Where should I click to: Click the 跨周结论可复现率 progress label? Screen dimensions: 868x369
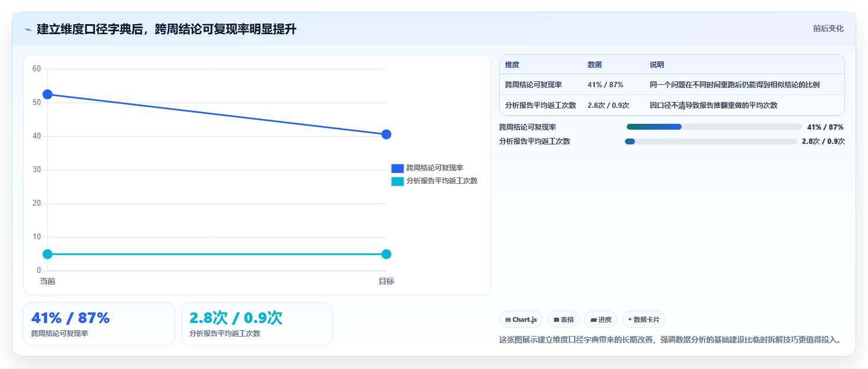tap(528, 127)
